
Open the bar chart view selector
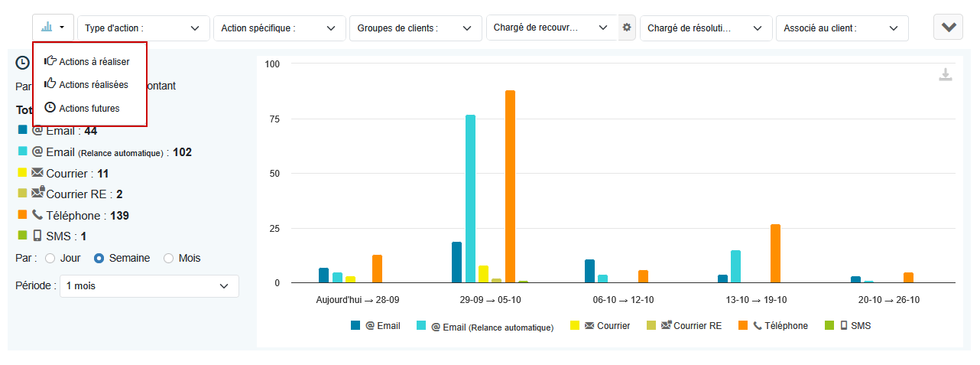pyautogui.click(x=53, y=28)
